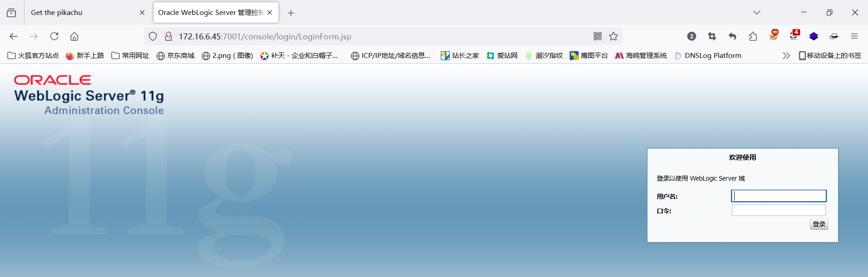Screen dimensions: 868x277
Task: Click the insecure connection padlock icon
Action: point(169,36)
